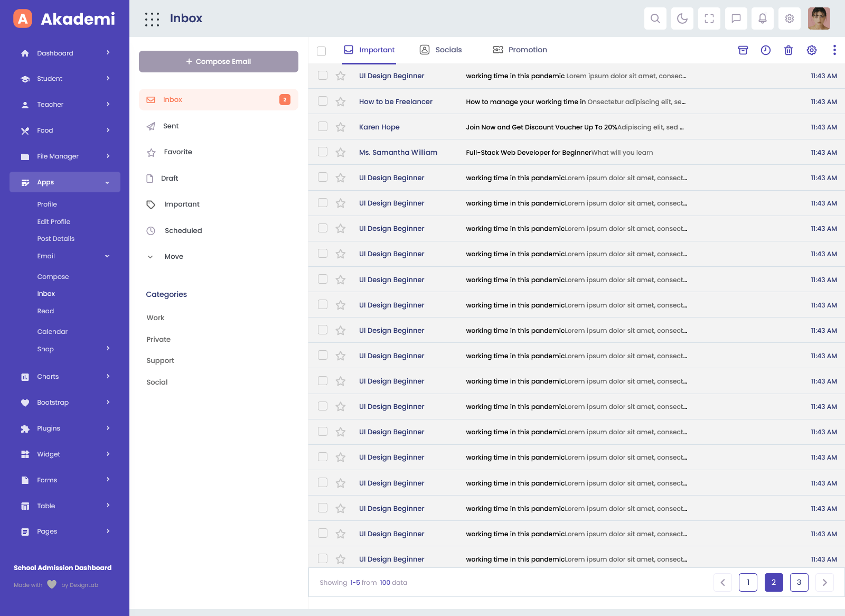The image size is (845, 616).
Task: Tick the select-all emails checkbox
Action: pyautogui.click(x=321, y=51)
